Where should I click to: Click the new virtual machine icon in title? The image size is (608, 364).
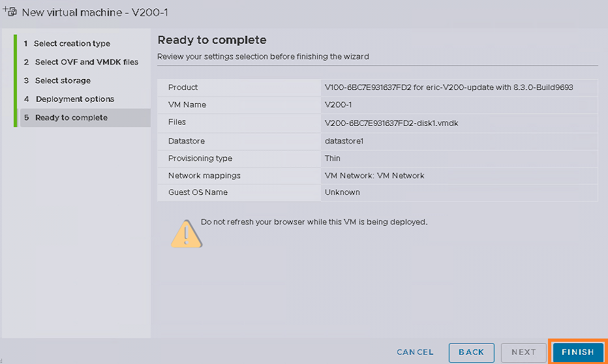[10, 12]
